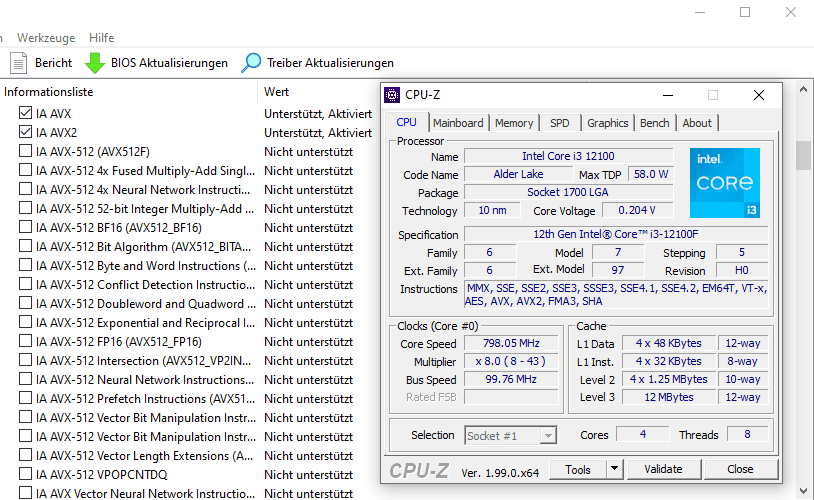The image size is (814, 500).
Task: Click the Bericht toolbar label
Action: (53, 63)
